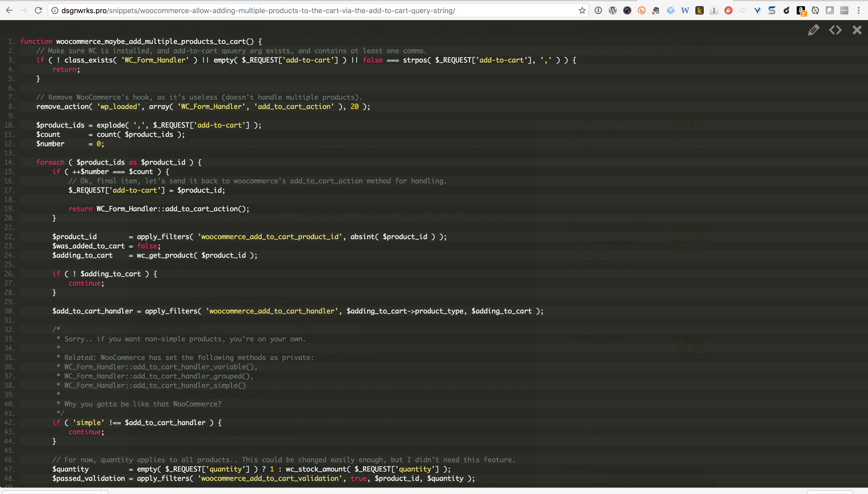Reload the current page
The height and width of the screenshot is (494, 868).
(x=38, y=11)
